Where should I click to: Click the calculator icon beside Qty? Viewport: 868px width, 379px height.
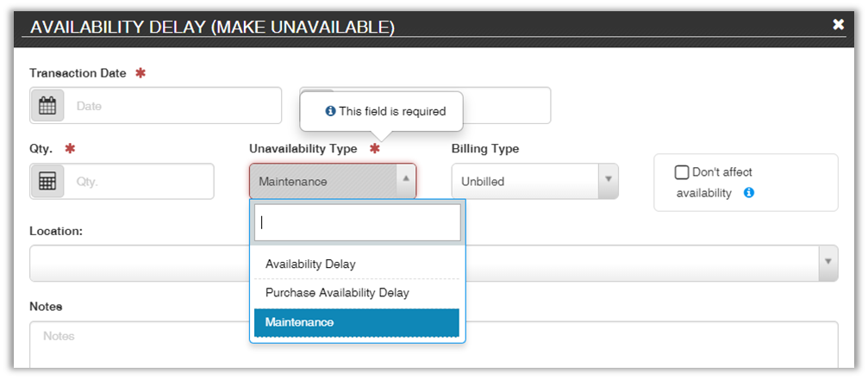[x=47, y=182]
